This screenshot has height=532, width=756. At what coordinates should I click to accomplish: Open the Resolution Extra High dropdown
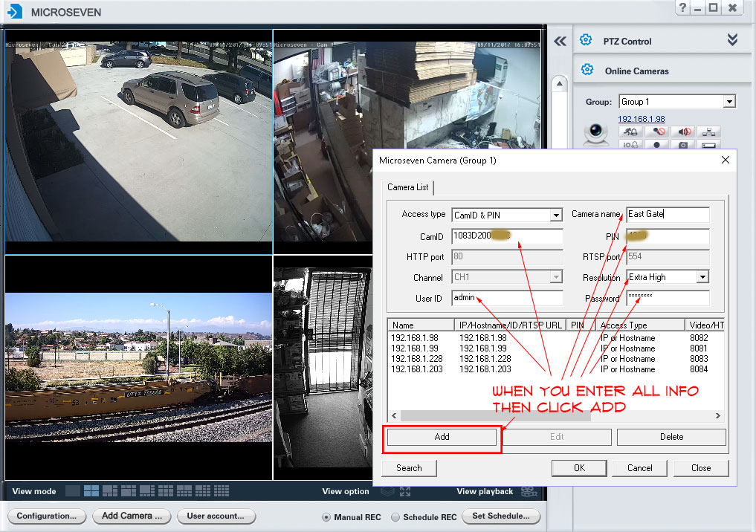click(702, 277)
